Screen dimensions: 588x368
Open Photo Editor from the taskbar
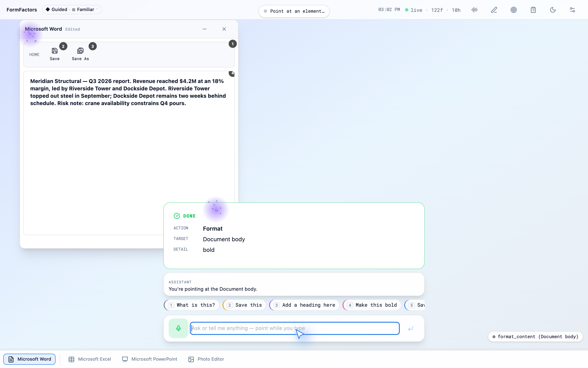pos(206,359)
